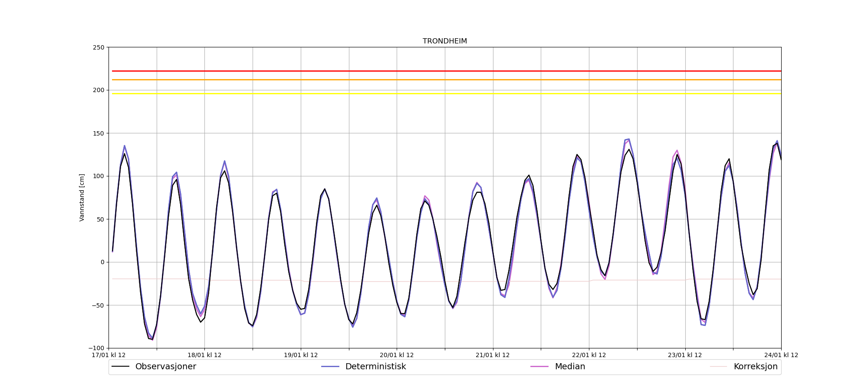
Task: Click the TRONDHEIM chart title
Action: coord(445,41)
